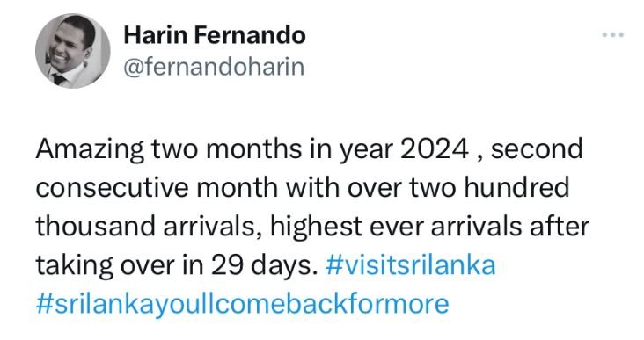Click the word "months" in the tweet
644x340 pixels.
(254, 148)
